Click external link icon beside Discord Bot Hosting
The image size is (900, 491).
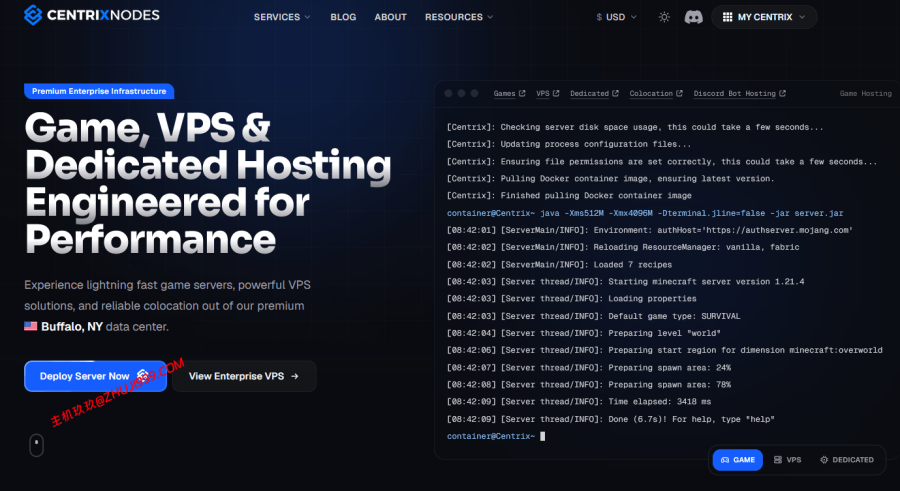[782, 93]
